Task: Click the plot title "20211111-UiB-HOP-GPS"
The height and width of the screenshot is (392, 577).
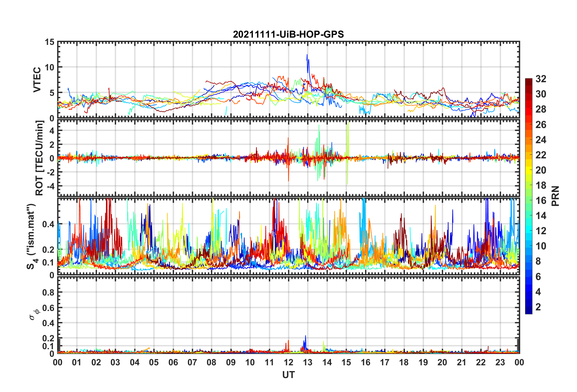Action: (288, 34)
